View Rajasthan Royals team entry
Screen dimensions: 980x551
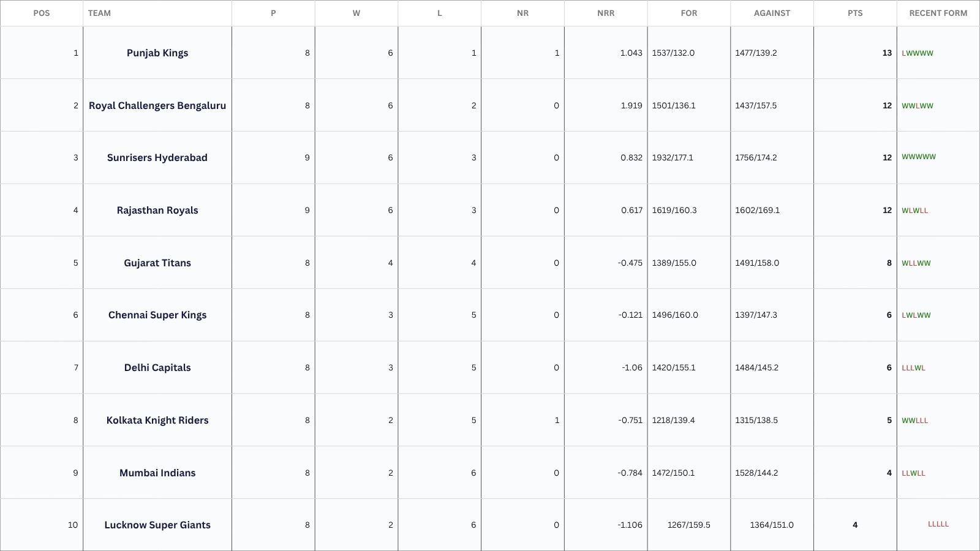157,210
